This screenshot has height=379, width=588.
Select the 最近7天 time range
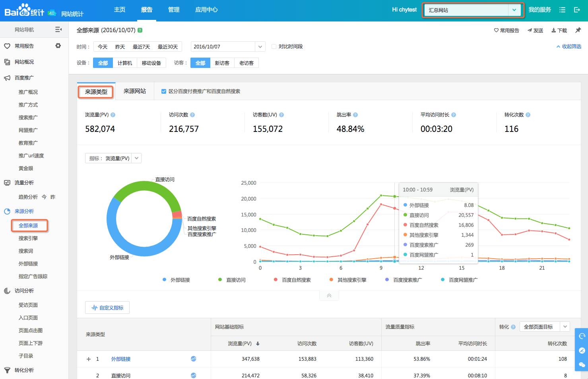141,47
